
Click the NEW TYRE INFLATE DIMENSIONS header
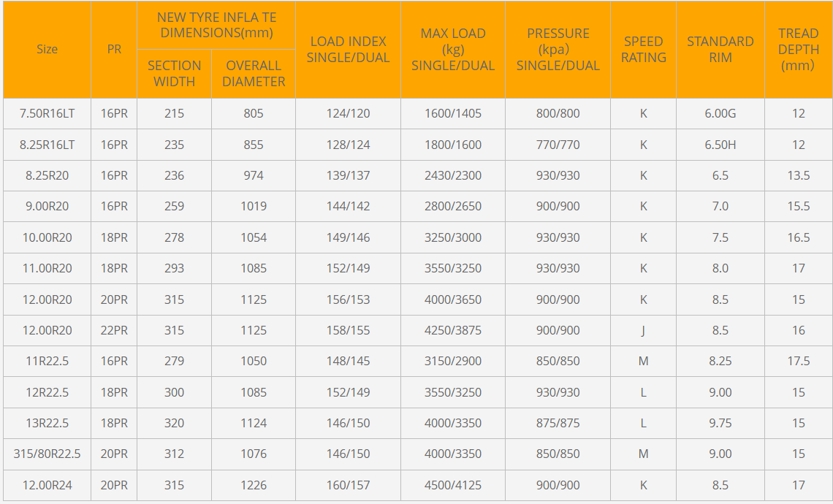(x=216, y=25)
